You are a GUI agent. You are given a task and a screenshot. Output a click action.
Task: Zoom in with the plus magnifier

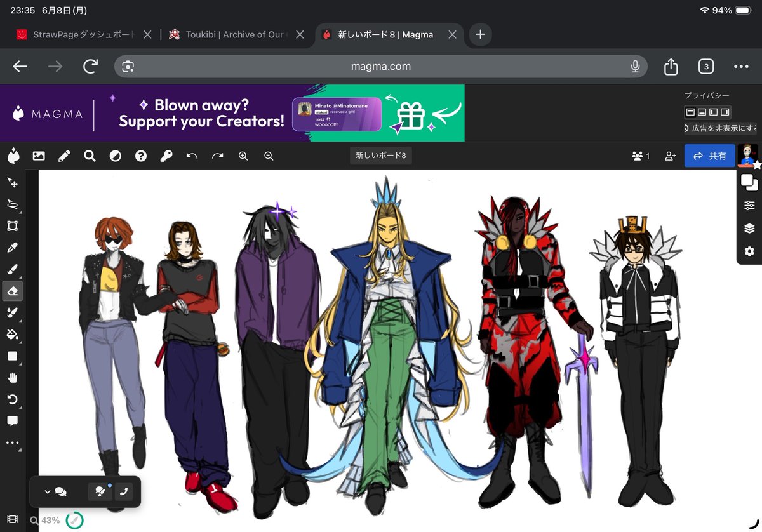point(243,156)
